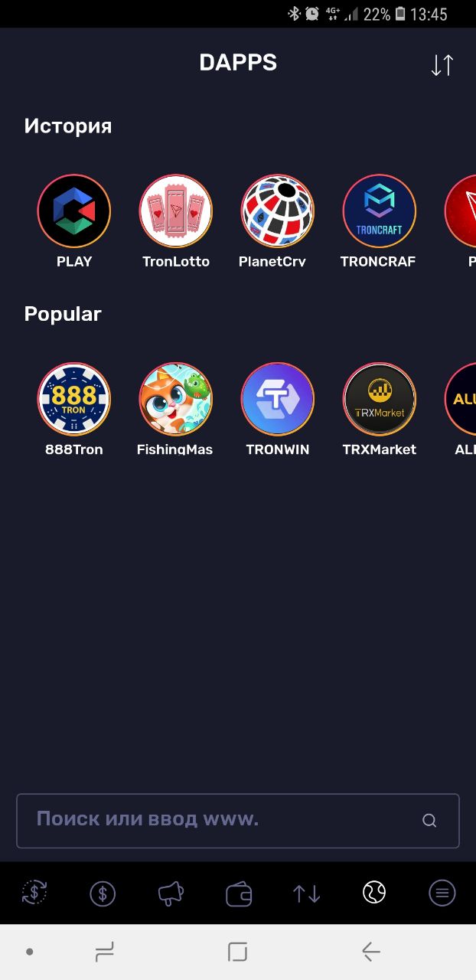Open the hamburger menu tab

(442, 893)
